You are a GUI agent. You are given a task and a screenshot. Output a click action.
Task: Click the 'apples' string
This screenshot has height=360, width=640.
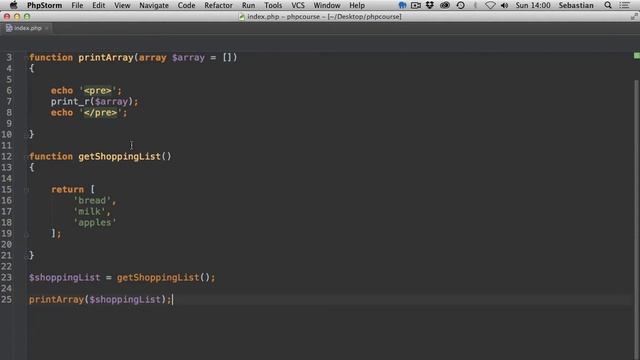coord(95,222)
